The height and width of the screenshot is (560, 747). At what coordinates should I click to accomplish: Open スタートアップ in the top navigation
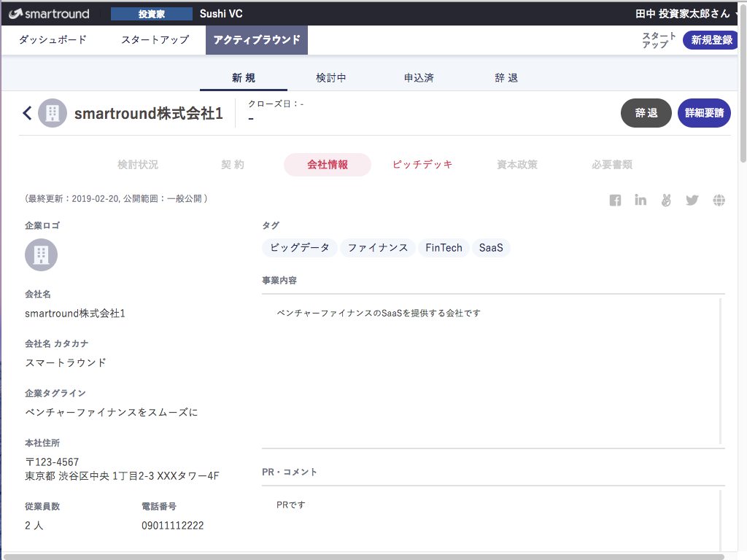[155, 40]
